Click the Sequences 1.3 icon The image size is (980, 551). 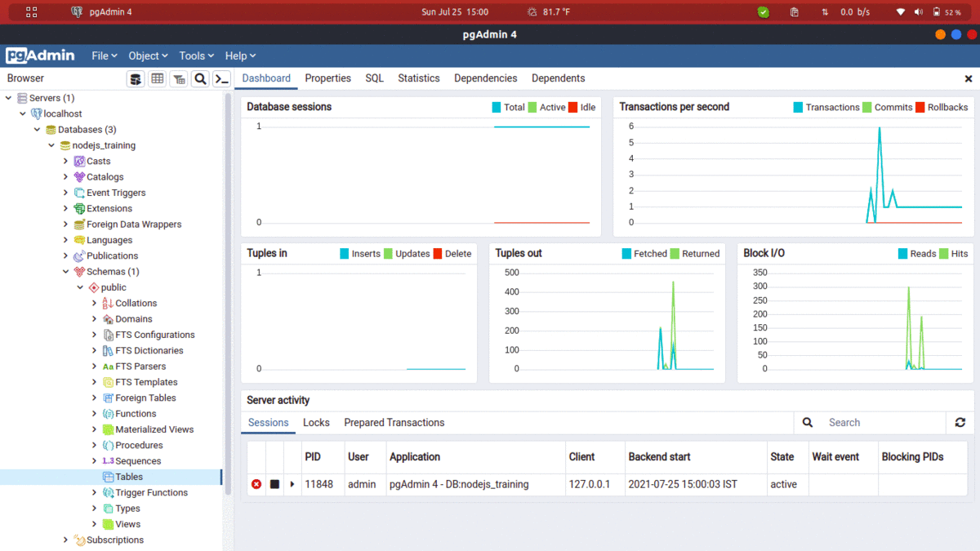tap(108, 461)
